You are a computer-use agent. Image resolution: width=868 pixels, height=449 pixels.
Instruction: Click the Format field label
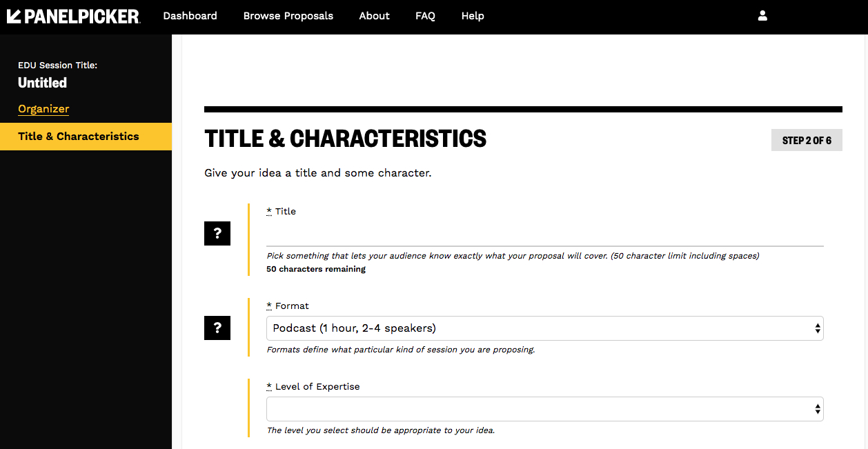(292, 306)
